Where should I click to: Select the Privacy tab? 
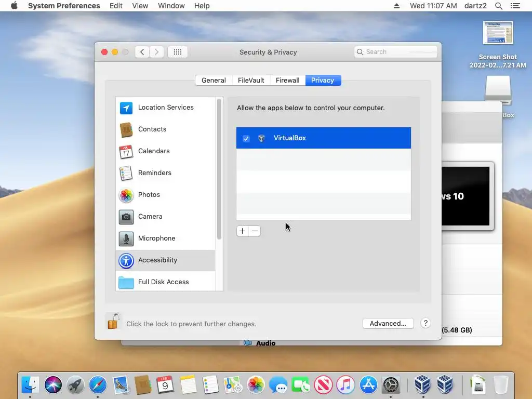323,81
